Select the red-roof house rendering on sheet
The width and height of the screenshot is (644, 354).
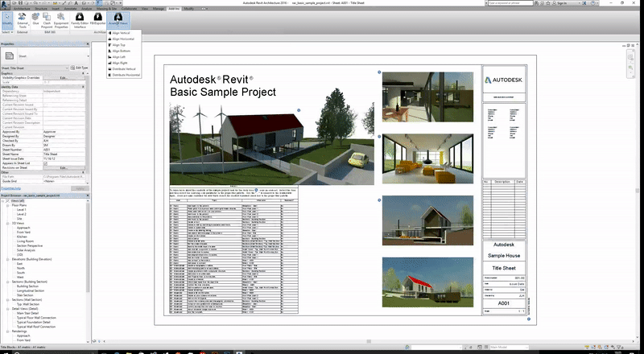click(427, 282)
